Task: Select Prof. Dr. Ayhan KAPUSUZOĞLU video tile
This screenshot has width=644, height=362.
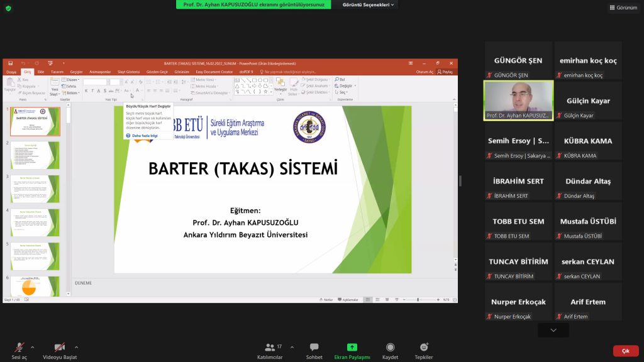Action: 518,100
